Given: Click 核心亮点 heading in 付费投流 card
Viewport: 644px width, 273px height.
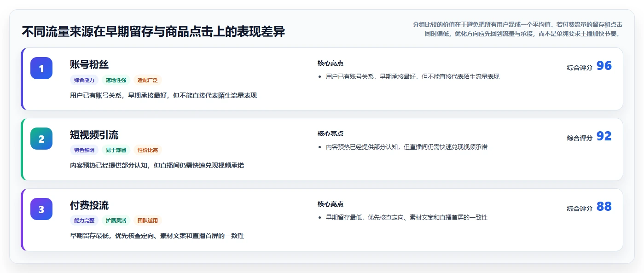Looking at the screenshot, I should point(331,204).
